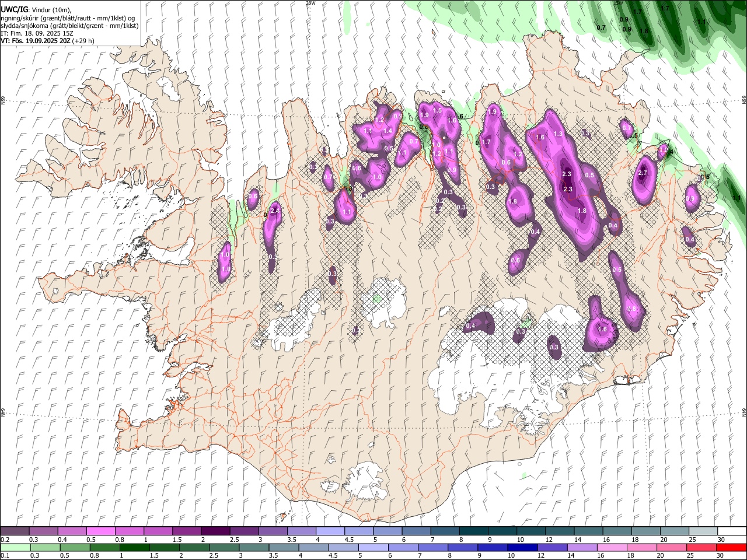
Task: Click the 20W longitude label
Action: click(x=310, y=3)
